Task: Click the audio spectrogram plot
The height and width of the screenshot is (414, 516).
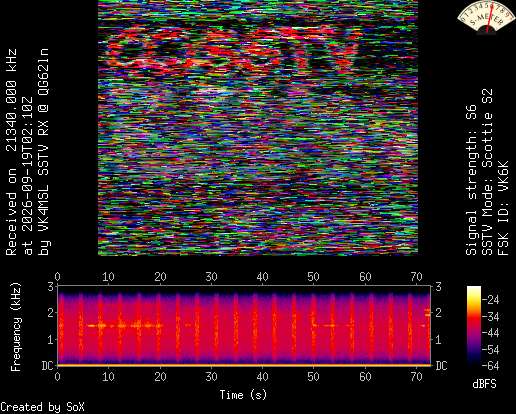Action: (x=244, y=325)
